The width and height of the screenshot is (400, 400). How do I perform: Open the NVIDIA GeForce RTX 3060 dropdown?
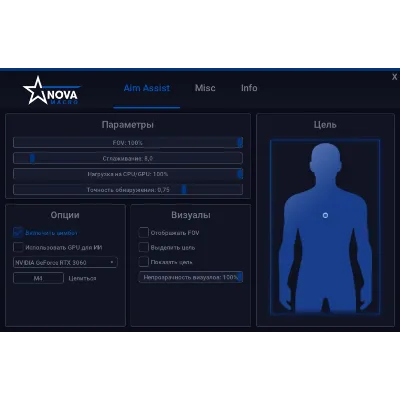click(x=65, y=262)
